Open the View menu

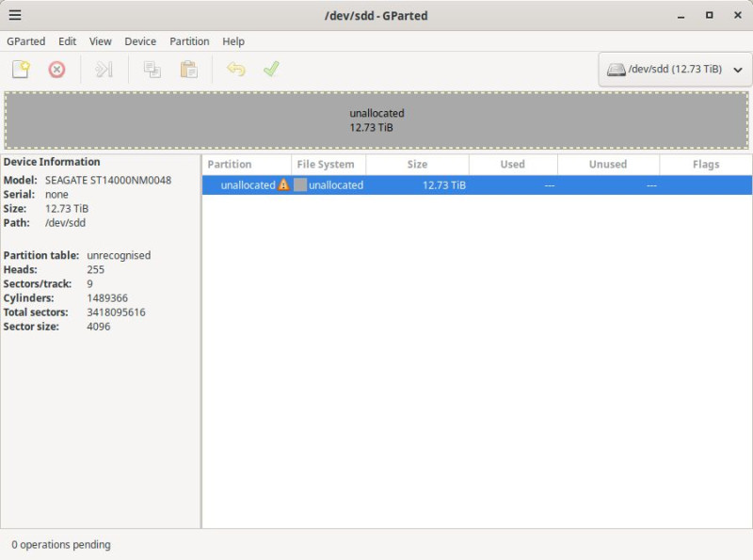tap(101, 41)
